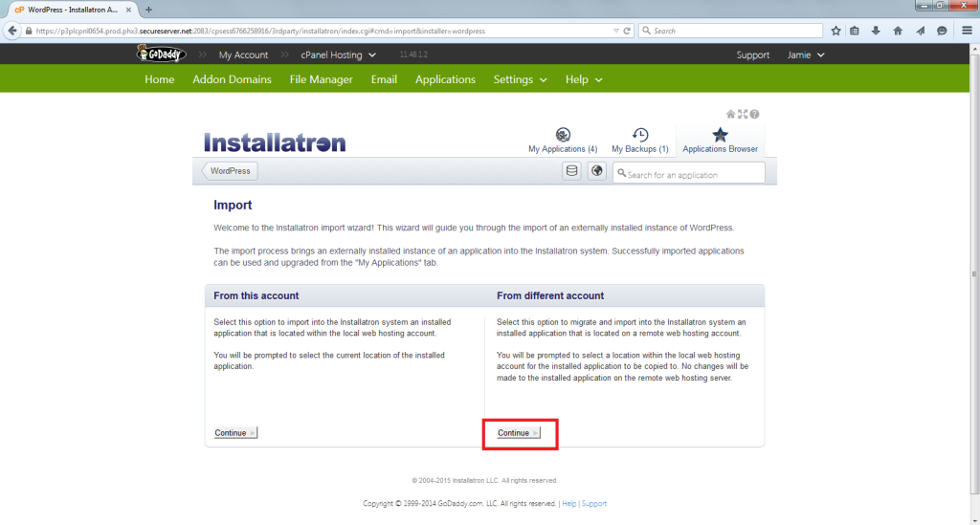
Task: Click the paper-plane share icon
Action: pyautogui.click(x=920, y=31)
